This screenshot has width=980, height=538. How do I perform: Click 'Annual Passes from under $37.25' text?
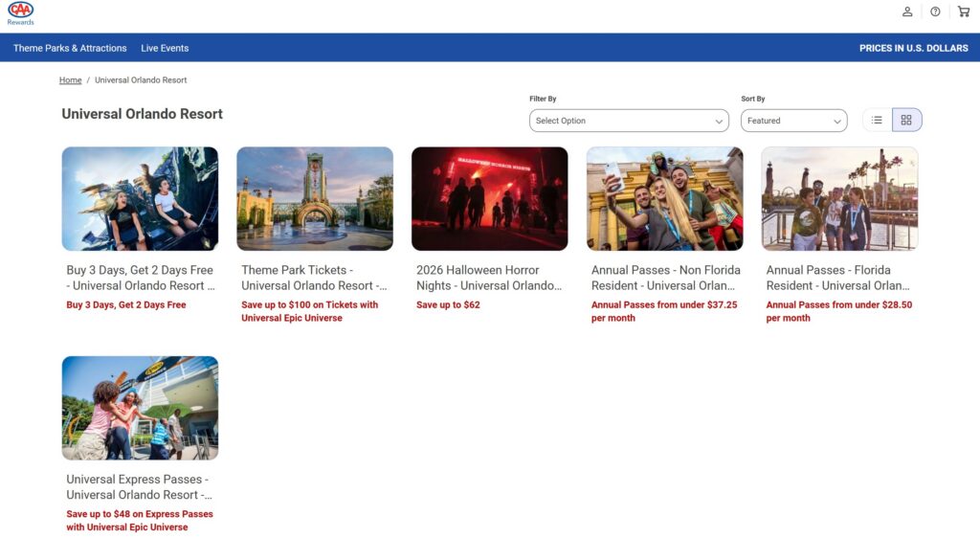coord(664,311)
